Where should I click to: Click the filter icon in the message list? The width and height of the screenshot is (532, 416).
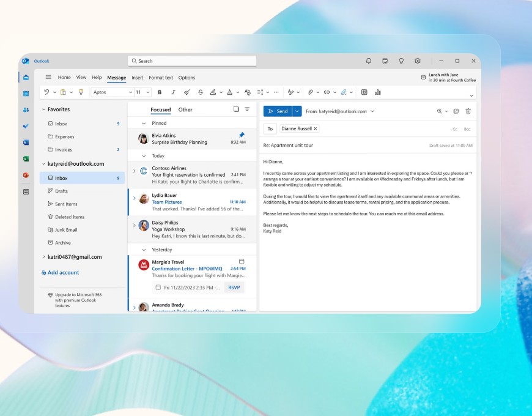pos(247,109)
